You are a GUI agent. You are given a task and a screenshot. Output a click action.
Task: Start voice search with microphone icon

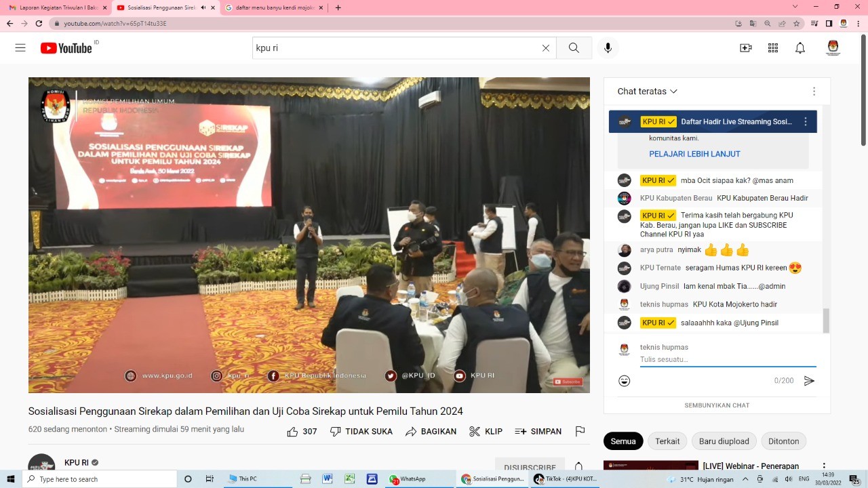coord(608,48)
